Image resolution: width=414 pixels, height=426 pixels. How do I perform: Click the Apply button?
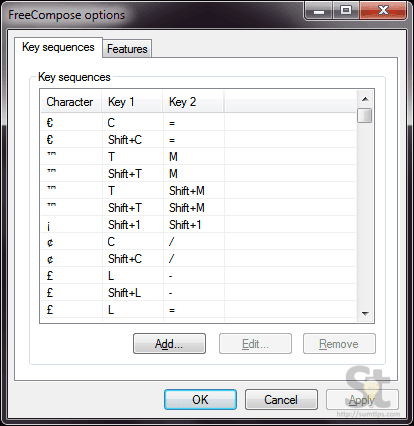362,399
